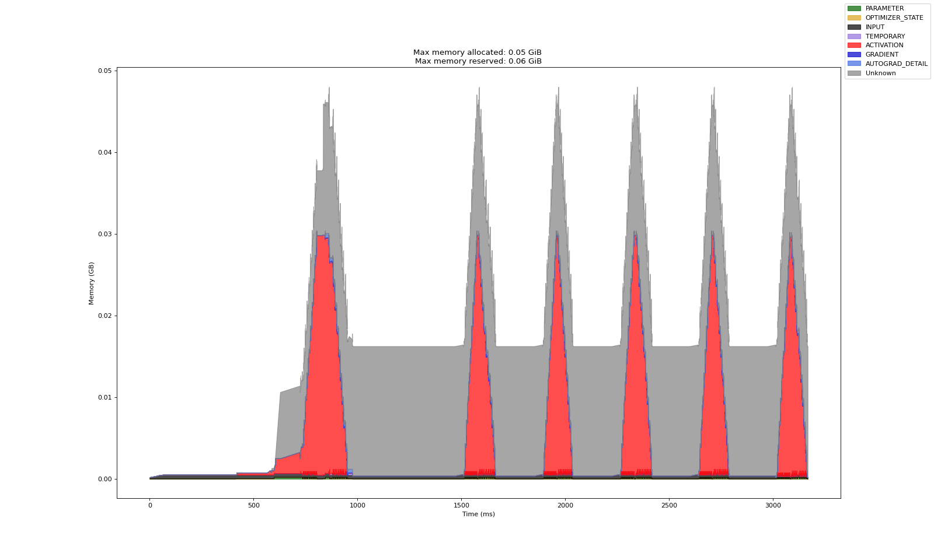This screenshot has height=560, width=934.
Task: Click the purple TEMPORARY legend swatch
Action: (854, 36)
